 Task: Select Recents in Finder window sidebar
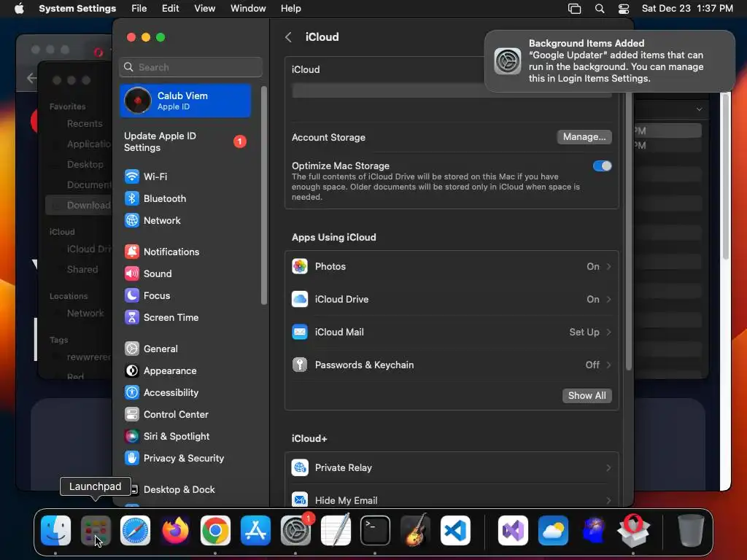[85, 124]
